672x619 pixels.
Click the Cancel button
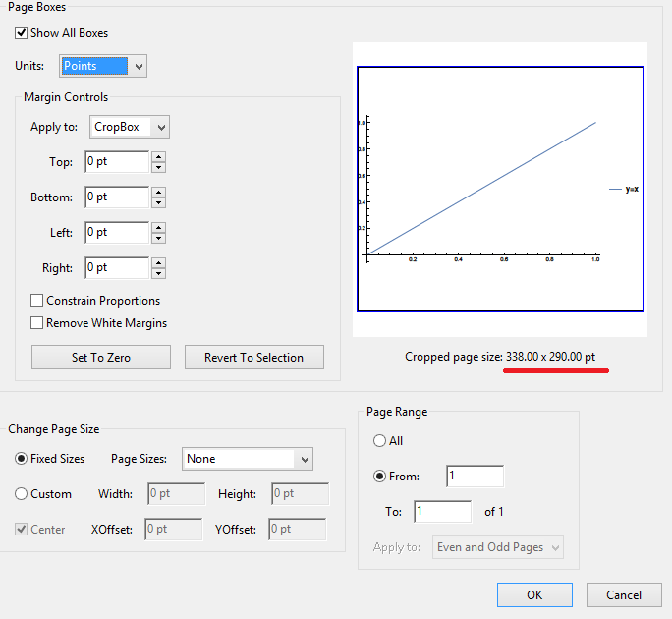coord(624,595)
